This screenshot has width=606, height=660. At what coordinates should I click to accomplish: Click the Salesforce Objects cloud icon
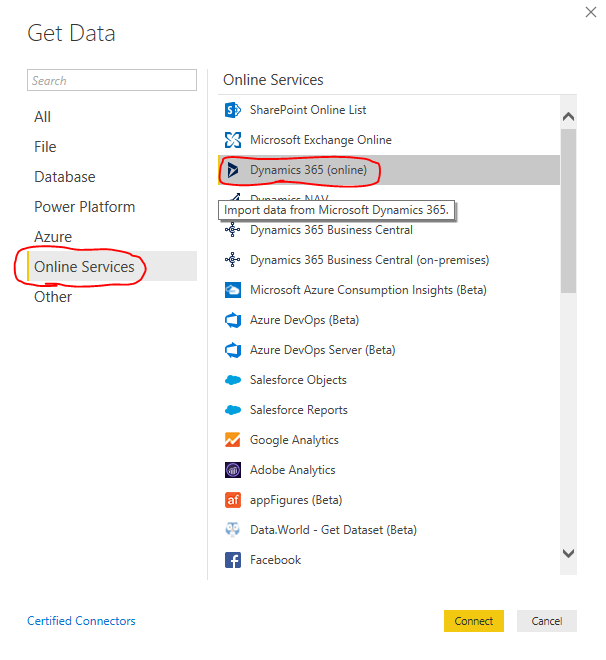[233, 380]
